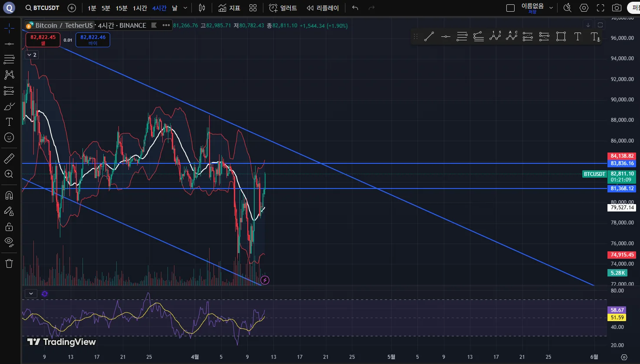640x364 pixels.
Task: Activate the zoom in tool
Action: coord(9,174)
